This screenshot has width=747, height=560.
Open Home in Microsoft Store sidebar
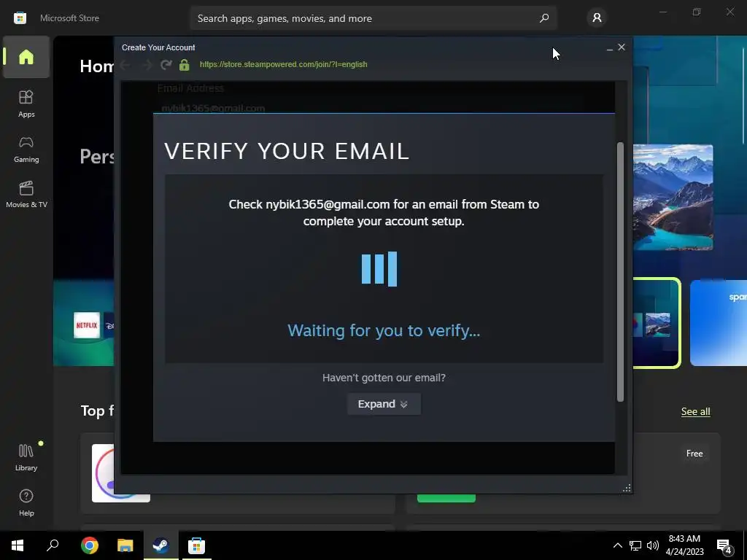click(x=26, y=57)
